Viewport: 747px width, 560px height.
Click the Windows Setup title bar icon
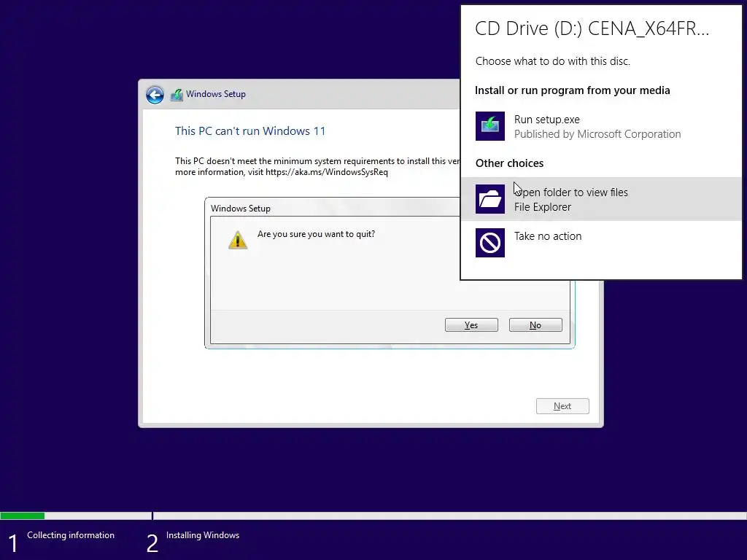(177, 94)
